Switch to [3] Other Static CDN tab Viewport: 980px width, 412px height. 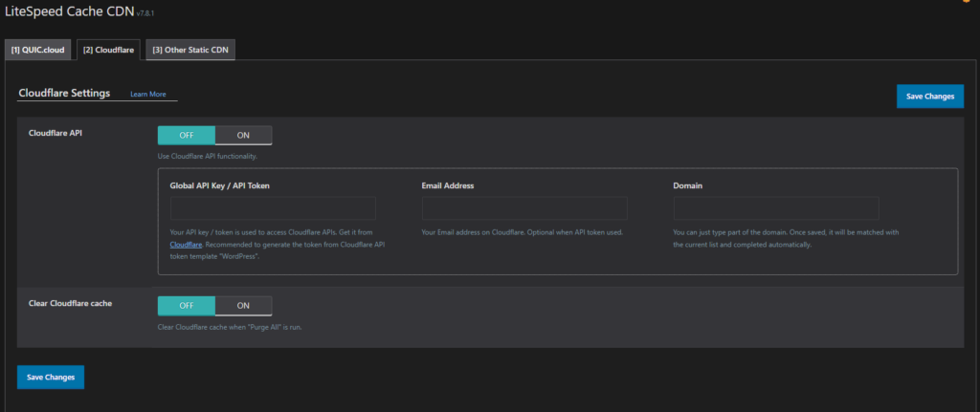(x=190, y=50)
